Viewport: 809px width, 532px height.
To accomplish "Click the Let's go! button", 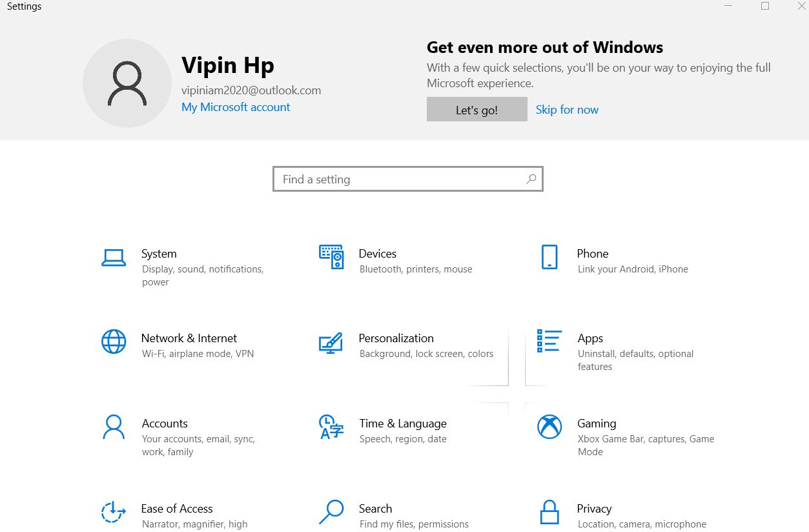I will (477, 110).
